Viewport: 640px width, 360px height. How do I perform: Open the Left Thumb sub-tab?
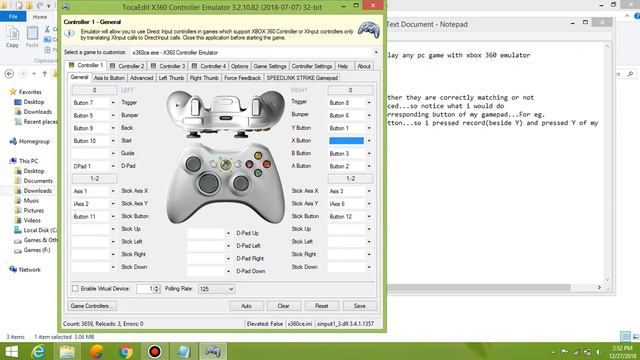(171, 78)
